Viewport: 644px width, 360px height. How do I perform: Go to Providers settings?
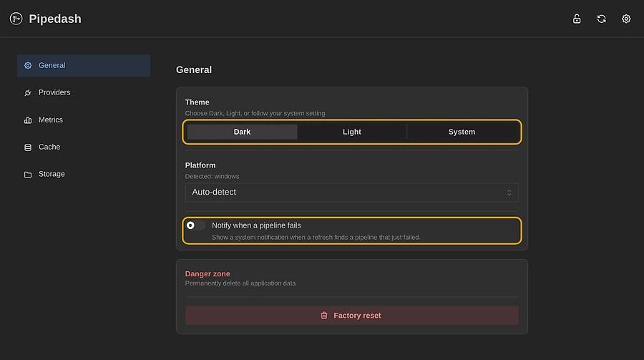[84, 92]
